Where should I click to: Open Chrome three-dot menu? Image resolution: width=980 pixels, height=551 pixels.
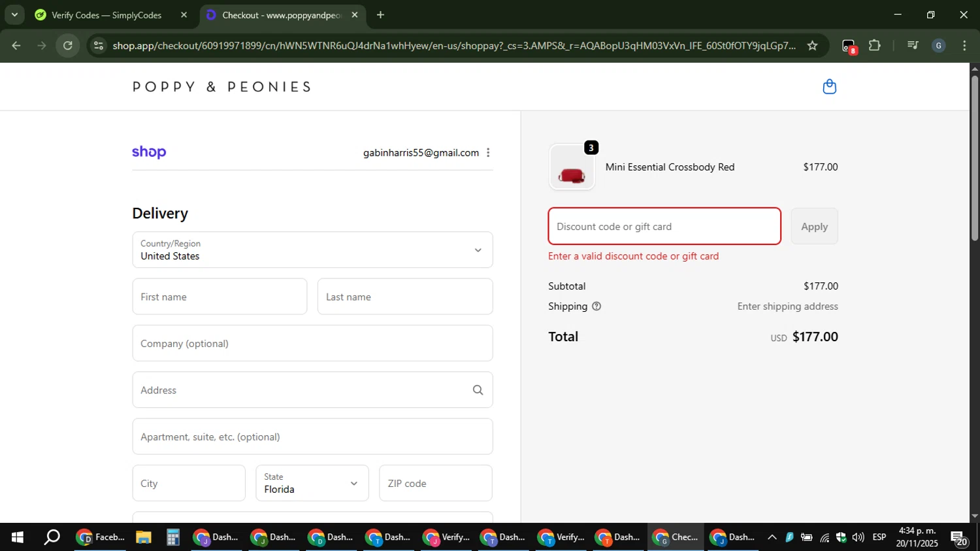pos(964,46)
